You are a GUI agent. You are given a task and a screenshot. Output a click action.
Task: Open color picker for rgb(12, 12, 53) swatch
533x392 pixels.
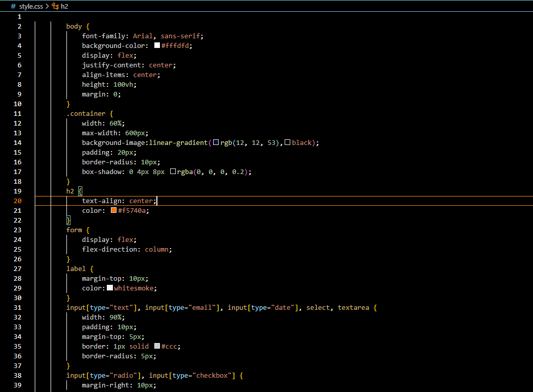[216, 142]
